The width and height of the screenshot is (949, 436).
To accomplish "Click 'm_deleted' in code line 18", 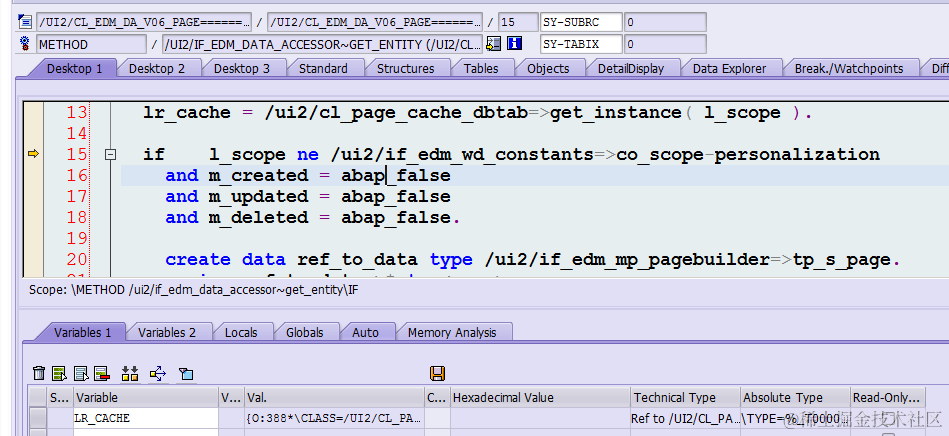I will point(258,217).
